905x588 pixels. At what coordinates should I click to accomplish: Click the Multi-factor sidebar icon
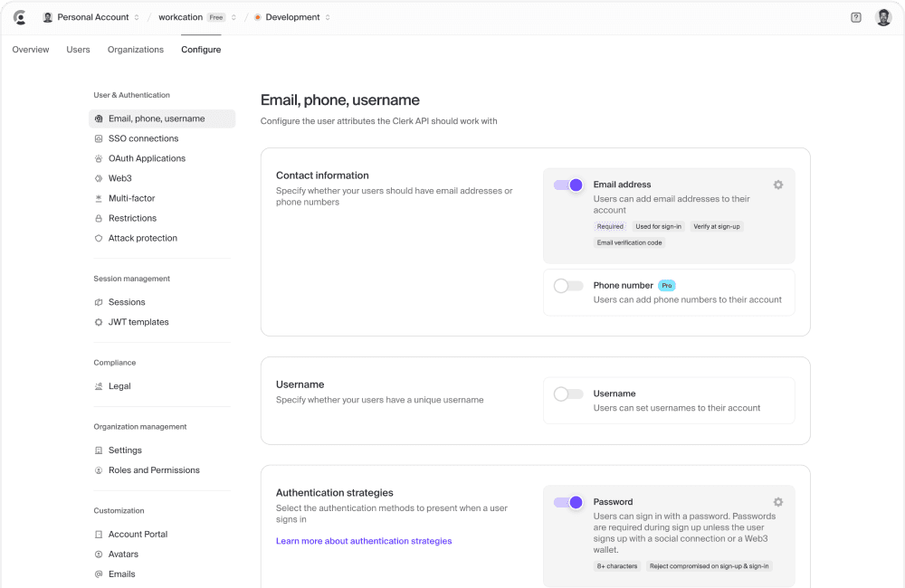pyautogui.click(x=99, y=198)
